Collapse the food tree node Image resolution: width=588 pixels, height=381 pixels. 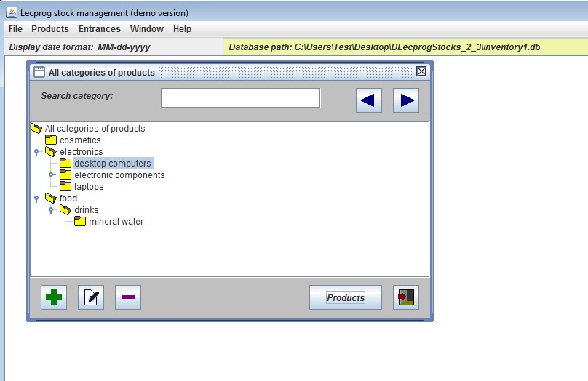[x=36, y=198]
